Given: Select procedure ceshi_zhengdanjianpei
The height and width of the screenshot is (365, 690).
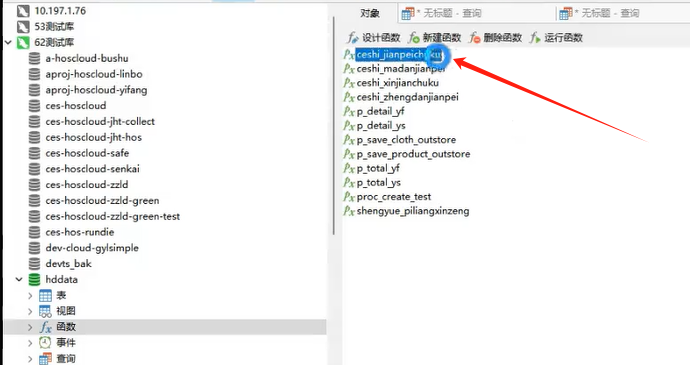Looking at the screenshot, I should coord(407,97).
